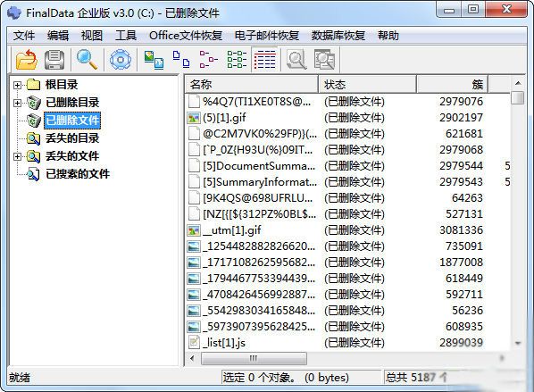This screenshot has width=534, height=392.
Task: Click the recycle bin icon of 已删除目录
Action: click(34, 103)
